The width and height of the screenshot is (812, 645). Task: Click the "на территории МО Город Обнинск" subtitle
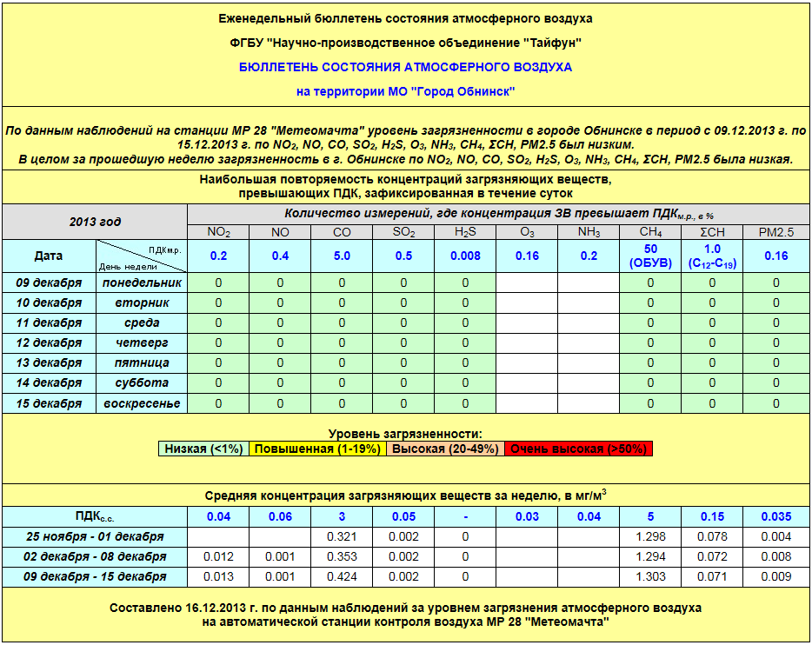click(406, 91)
